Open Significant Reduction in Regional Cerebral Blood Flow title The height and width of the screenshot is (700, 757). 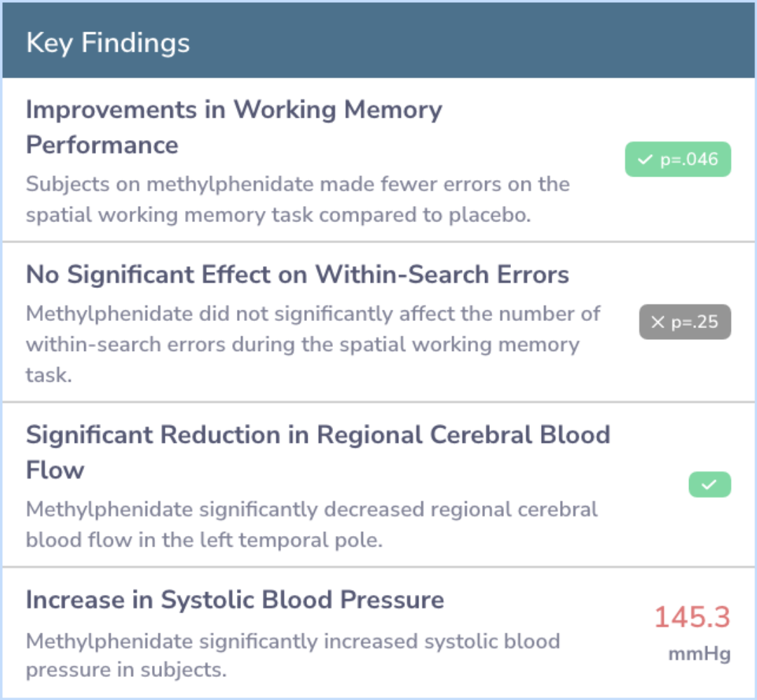(x=318, y=453)
